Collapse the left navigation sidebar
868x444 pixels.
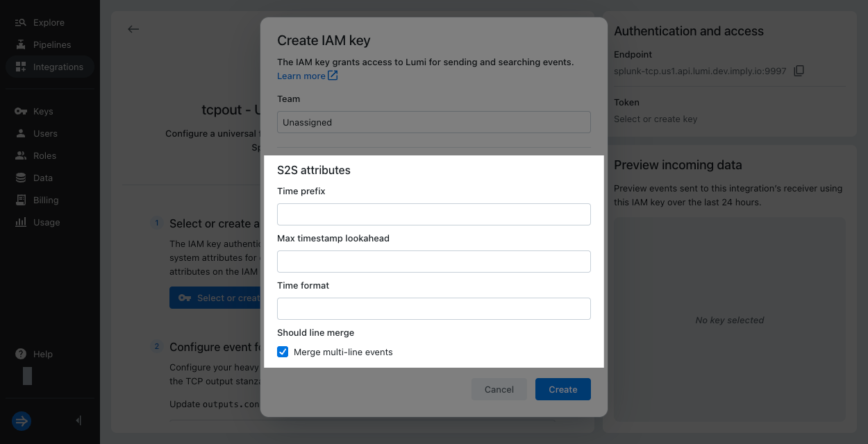tap(78, 420)
